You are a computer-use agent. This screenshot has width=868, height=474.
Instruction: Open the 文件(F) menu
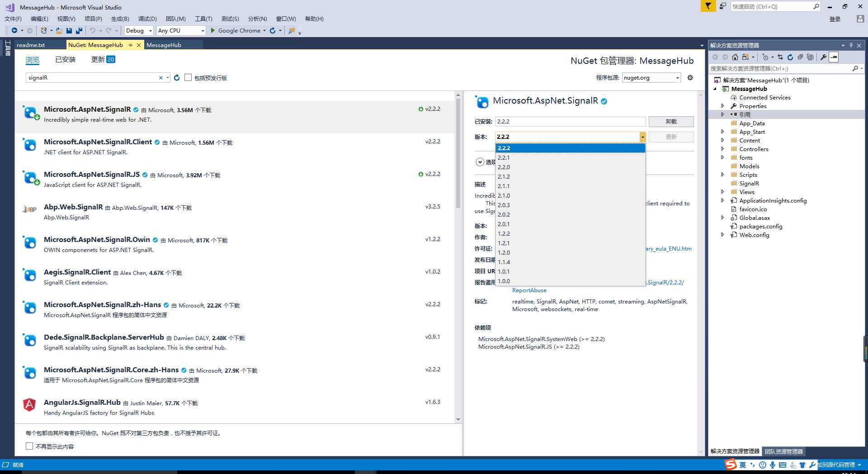tap(13, 19)
